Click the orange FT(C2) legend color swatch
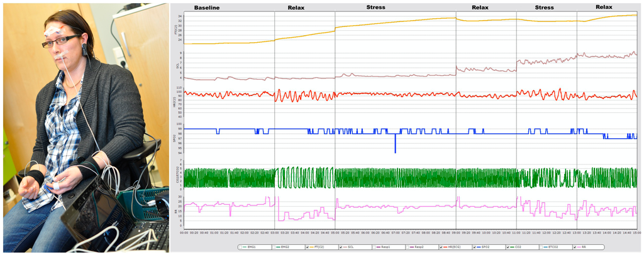 pos(312,247)
